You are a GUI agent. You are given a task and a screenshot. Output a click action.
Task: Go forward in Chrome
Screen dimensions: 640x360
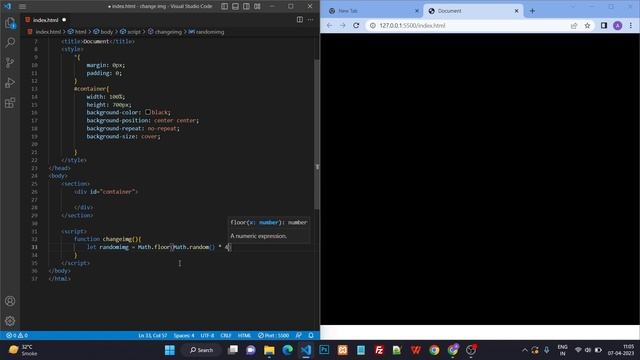[x=342, y=25]
